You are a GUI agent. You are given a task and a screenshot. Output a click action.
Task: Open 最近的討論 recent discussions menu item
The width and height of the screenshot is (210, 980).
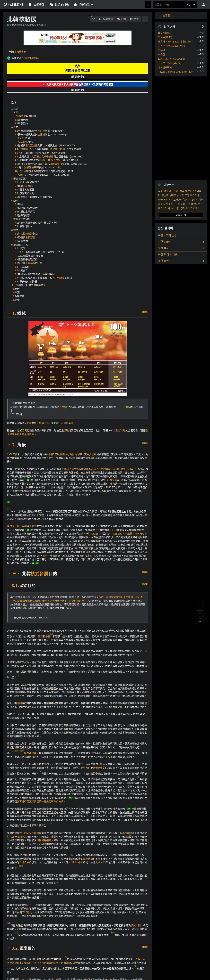(x=59, y=5)
